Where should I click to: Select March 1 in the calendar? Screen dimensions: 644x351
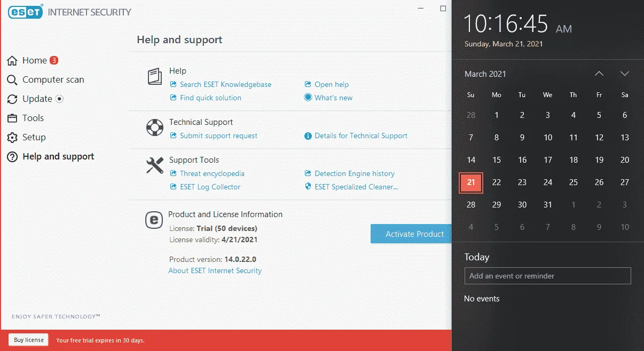[x=497, y=115]
